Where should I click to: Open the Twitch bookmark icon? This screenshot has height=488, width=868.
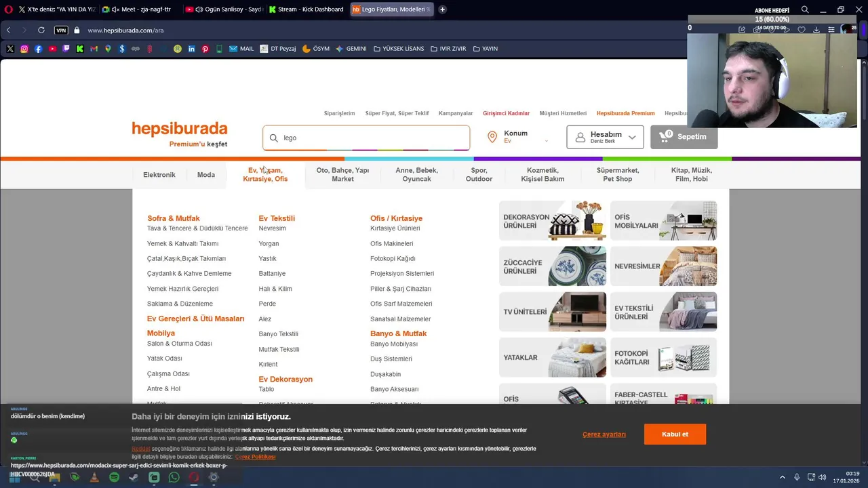click(x=66, y=49)
